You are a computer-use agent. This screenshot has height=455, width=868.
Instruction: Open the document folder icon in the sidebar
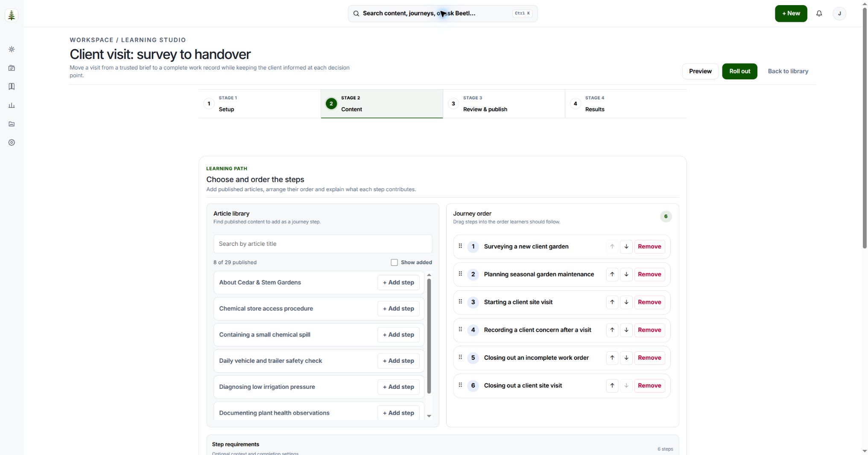coord(12,68)
